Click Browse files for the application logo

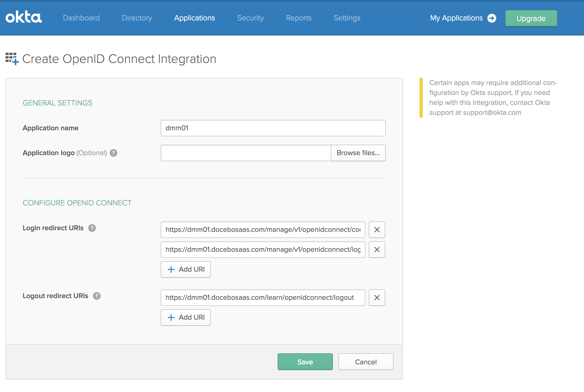[358, 153]
